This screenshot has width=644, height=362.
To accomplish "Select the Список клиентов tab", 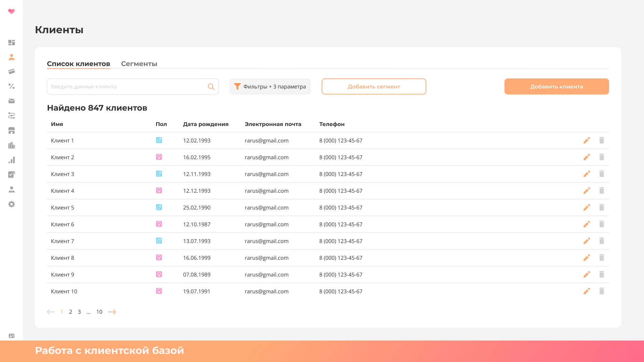I will (78, 64).
